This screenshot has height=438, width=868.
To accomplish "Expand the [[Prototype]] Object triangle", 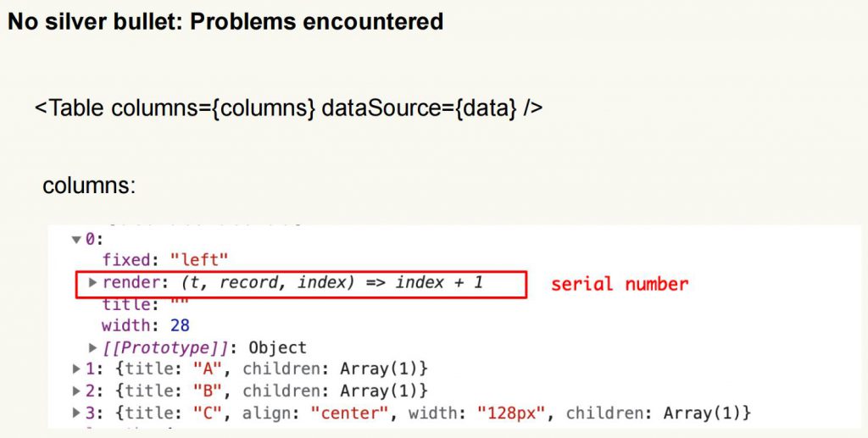I will (x=93, y=347).
